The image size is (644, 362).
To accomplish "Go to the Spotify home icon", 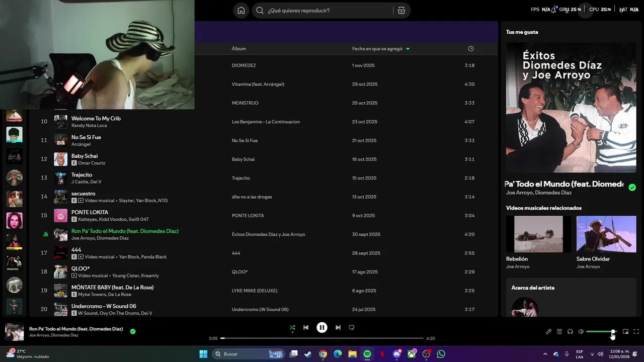I will click(241, 11).
